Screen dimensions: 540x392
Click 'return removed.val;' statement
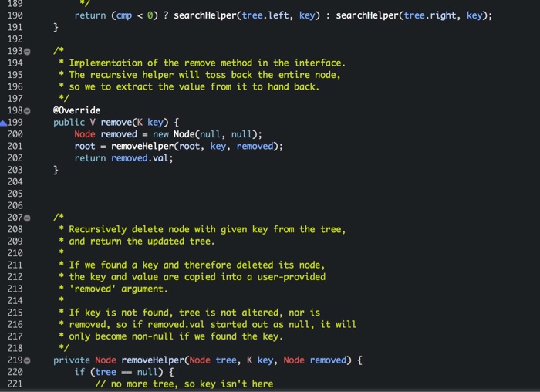click(123, 158)
